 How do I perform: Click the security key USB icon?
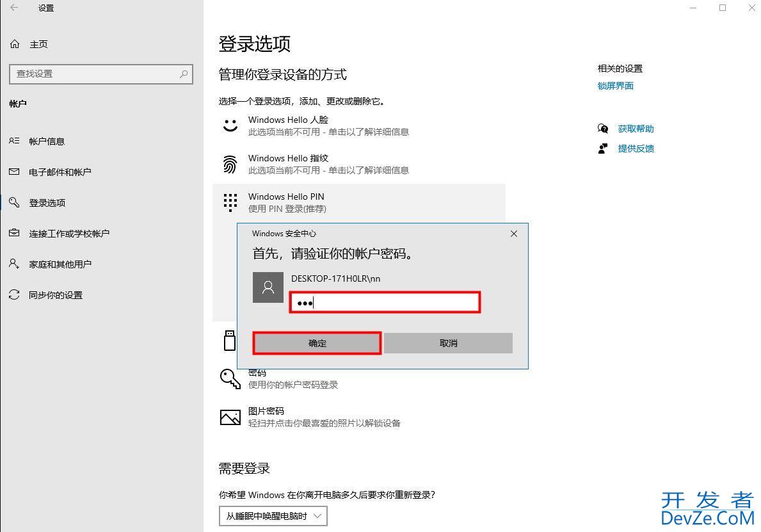point(230,341)
